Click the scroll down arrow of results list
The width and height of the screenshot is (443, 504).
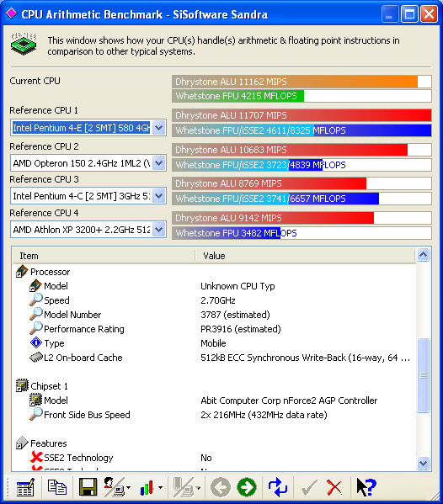pyautogui.click(x=423, y=463)
